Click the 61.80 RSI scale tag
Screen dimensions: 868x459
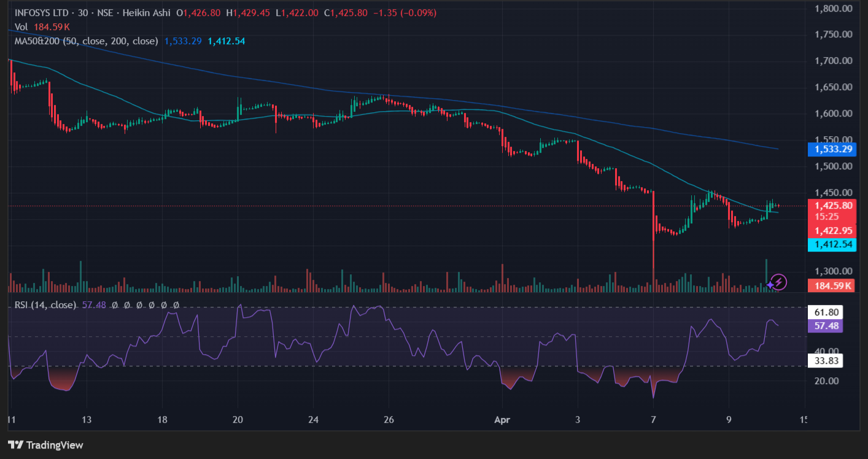[825, 312]
